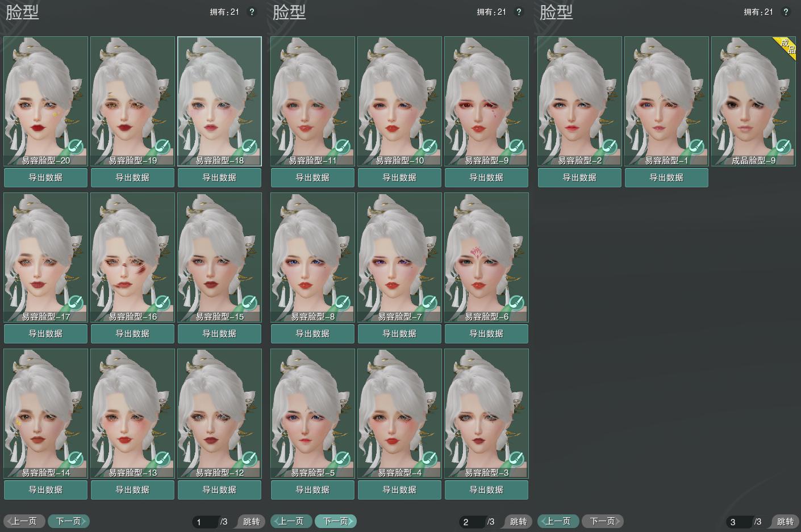
Task: Click the brush icon on 易容脸型-5
Action: pyautogui.click(x=343, y=459)
